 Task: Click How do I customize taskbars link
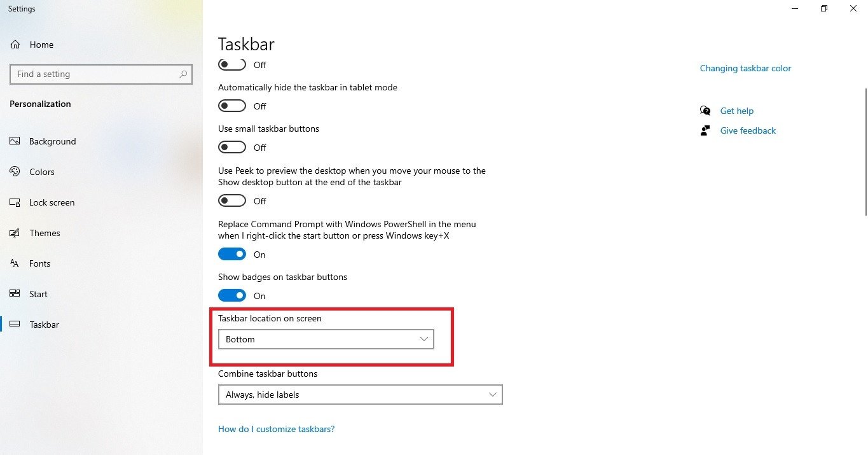pyautogui.click(x=276, y=428)
